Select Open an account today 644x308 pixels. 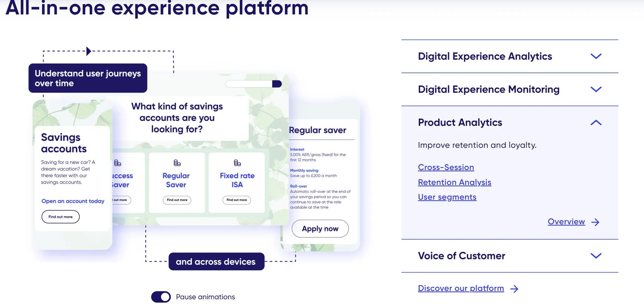tap(73, 201)
